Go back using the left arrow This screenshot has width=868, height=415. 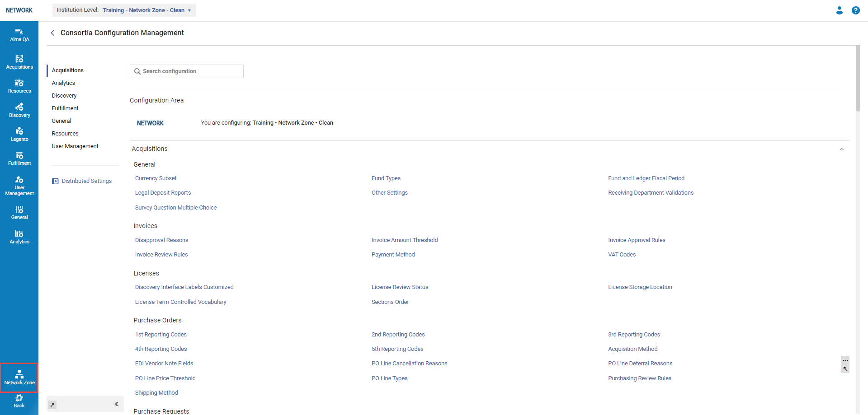pos(52,33)
